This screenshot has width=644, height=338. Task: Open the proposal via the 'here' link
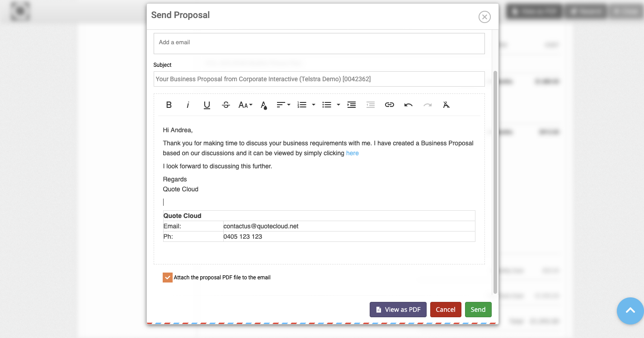click(x=352, y=153)
